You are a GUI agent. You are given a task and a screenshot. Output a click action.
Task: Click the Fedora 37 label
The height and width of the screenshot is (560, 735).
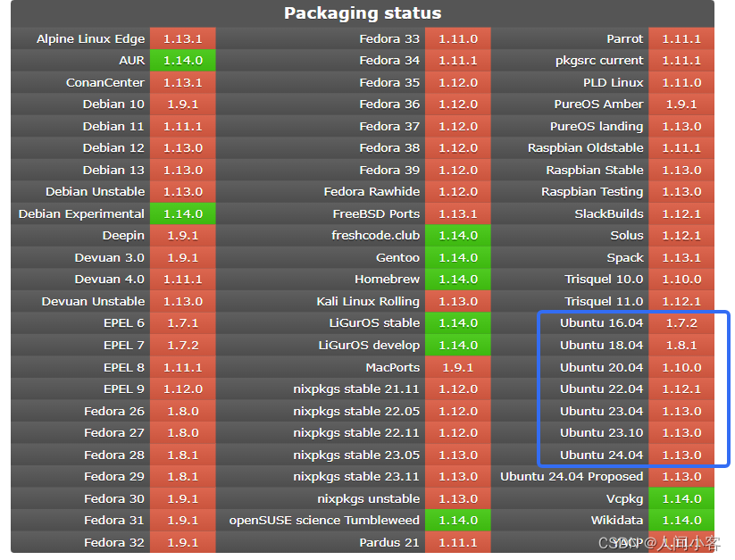[389, 127]
